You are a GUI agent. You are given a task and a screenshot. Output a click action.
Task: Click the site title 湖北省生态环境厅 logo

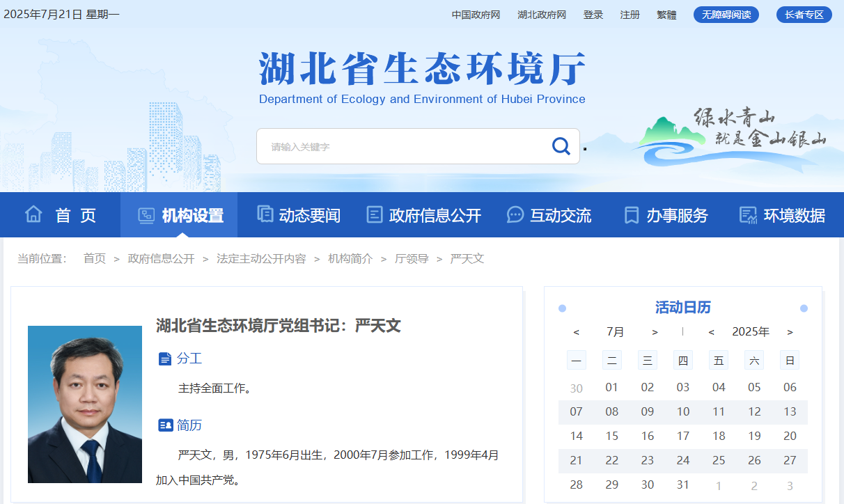point(422,77)
